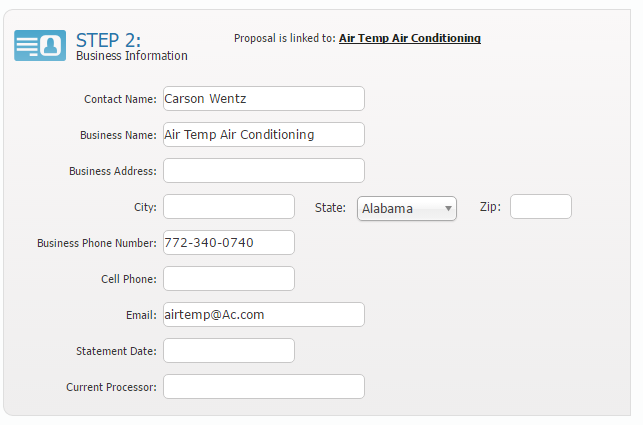643x425 pixels.
Task: Select the empty Cell Phone field
Action: [x=228, y=279]
